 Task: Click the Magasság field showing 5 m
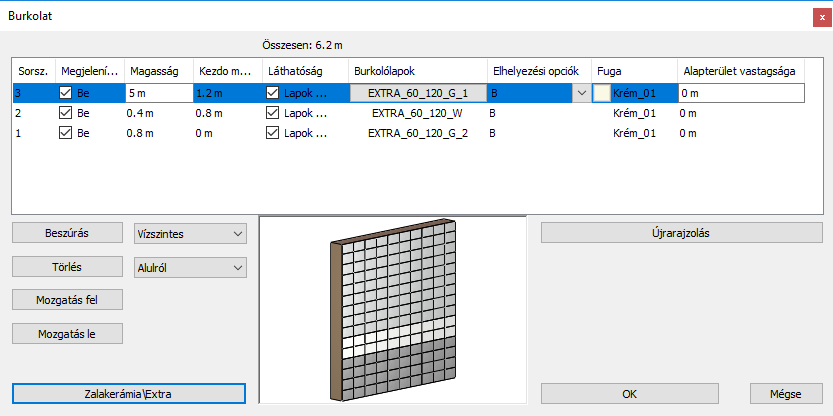[159, 94]
